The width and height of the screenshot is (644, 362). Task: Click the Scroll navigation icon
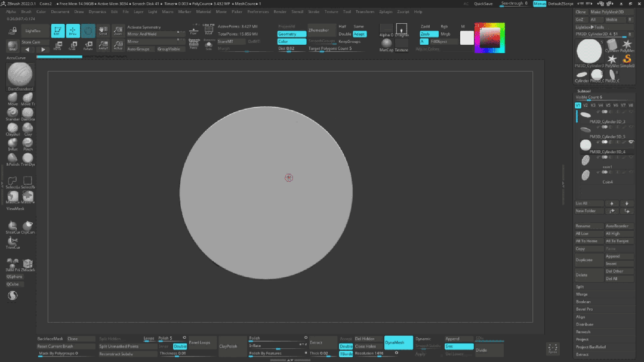[x=103, y=31]
